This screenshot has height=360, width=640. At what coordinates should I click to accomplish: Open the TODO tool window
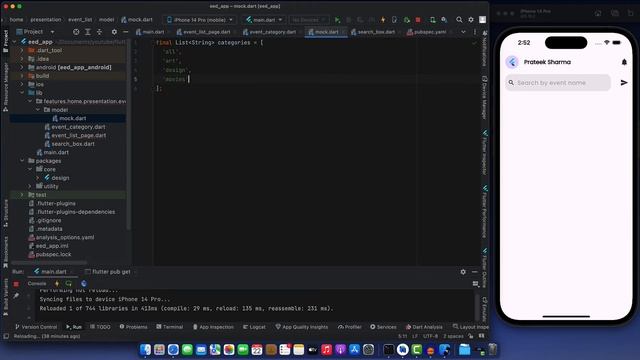(x=100, y=327)
